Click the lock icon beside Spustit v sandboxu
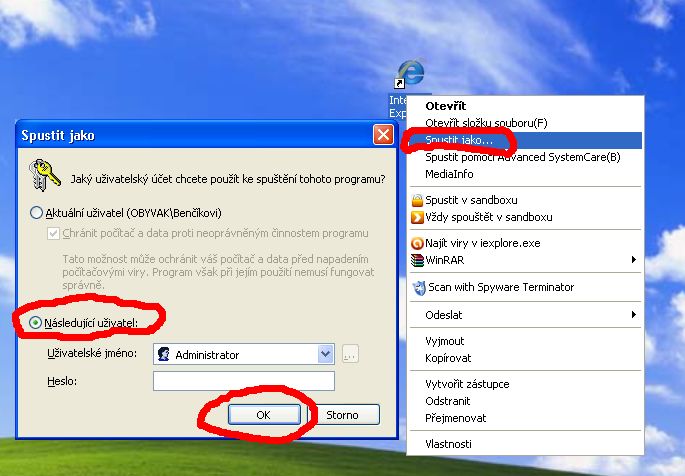The height and width of the screenshot is (476, 685). [x=417, y=200]
